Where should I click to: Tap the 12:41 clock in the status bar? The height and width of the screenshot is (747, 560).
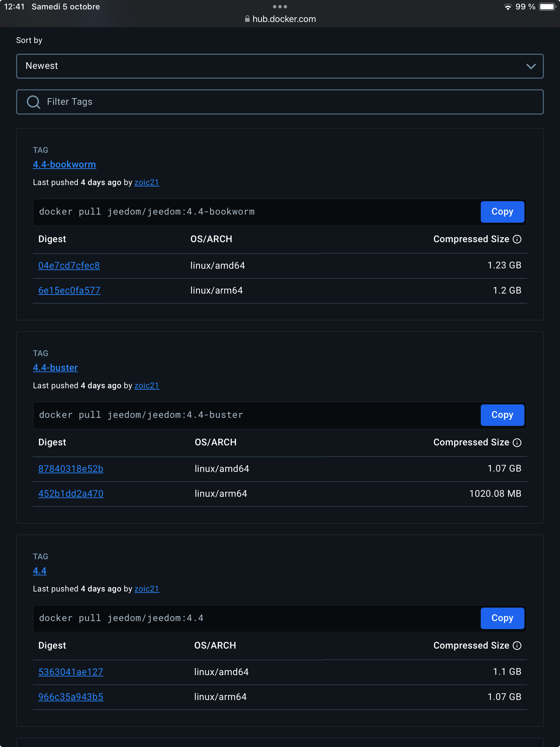pos(14,7)
